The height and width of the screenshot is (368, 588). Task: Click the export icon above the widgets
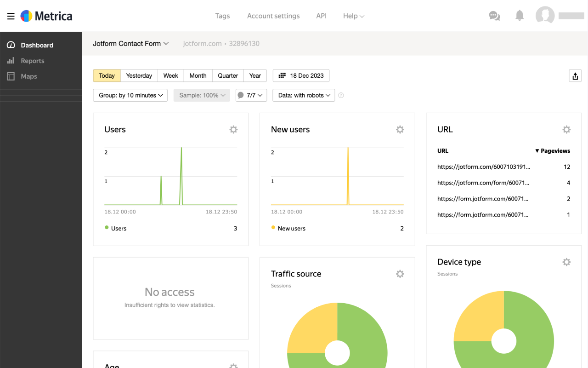pyautogui.click(x=575, y=75)
